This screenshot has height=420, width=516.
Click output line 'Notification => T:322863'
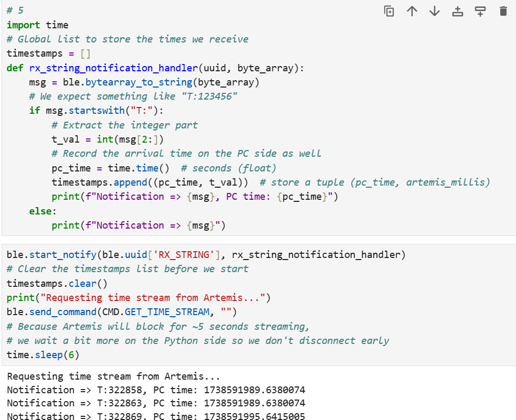(156, 403)
